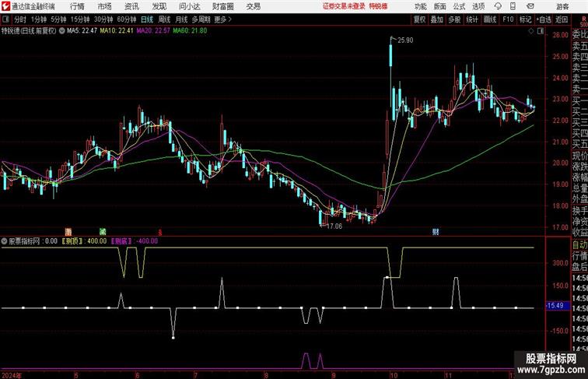This screenshot has height=379, width=588.
Task: Click the red $ event marker
Action: tap(160, 232)
